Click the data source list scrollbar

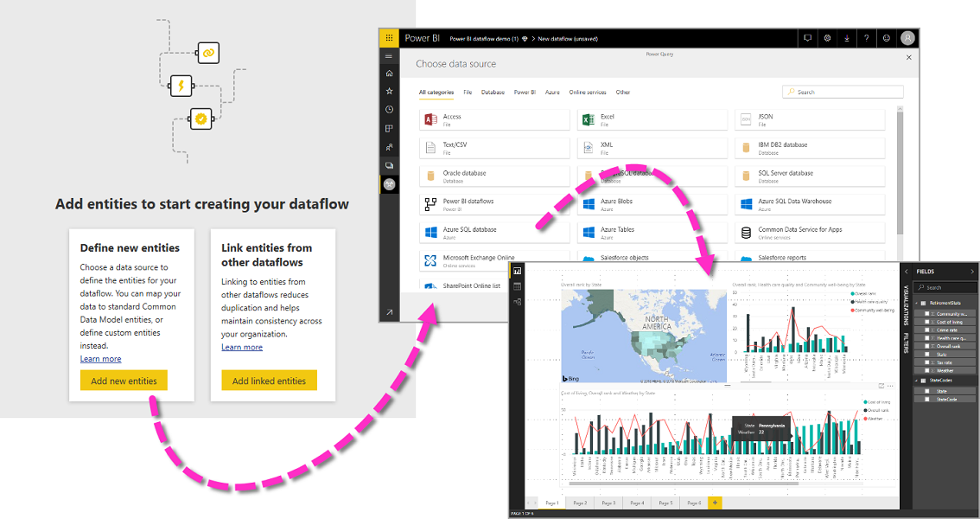pos(900,172)
